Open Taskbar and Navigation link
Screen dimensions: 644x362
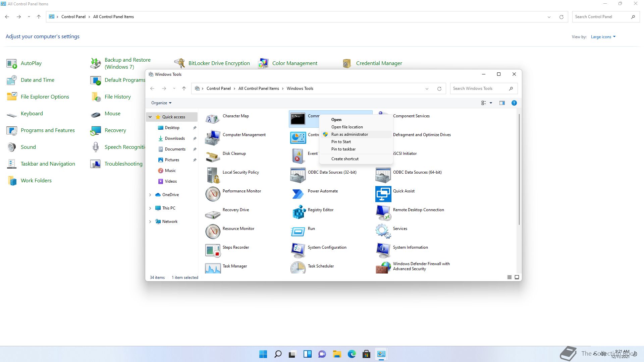48,164
